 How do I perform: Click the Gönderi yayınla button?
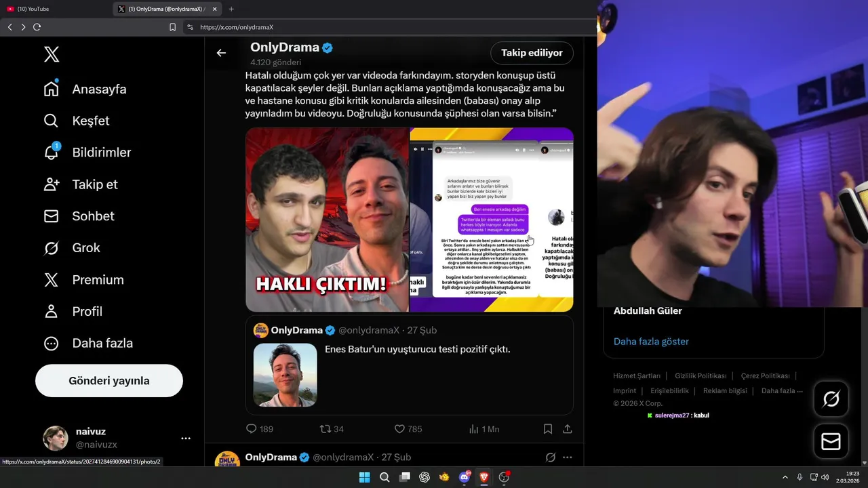(x=109, y=381)
